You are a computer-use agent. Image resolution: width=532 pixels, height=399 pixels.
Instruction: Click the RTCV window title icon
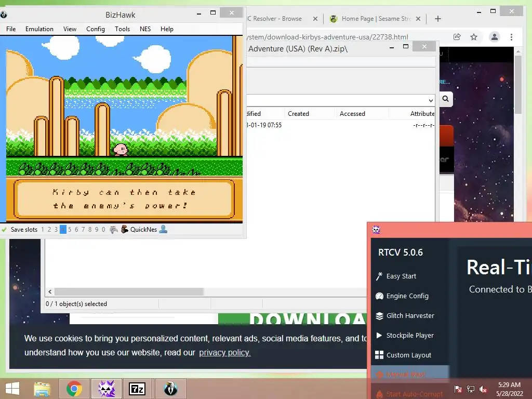pos(376,230)
